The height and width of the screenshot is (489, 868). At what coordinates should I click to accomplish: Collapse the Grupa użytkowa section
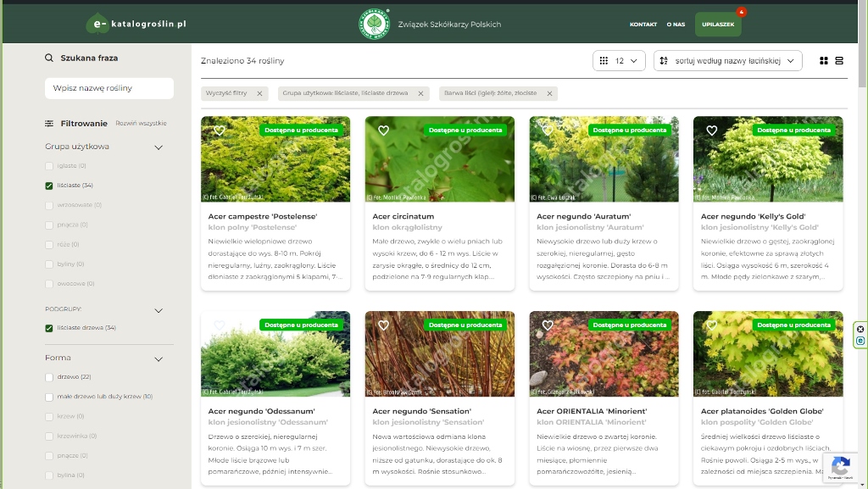158,147
